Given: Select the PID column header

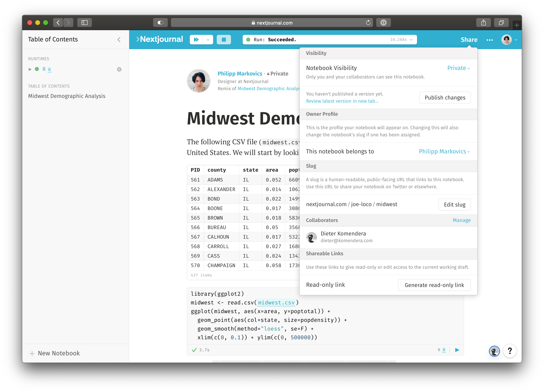Looking at the screenshot, I should [x=195, y=170].
